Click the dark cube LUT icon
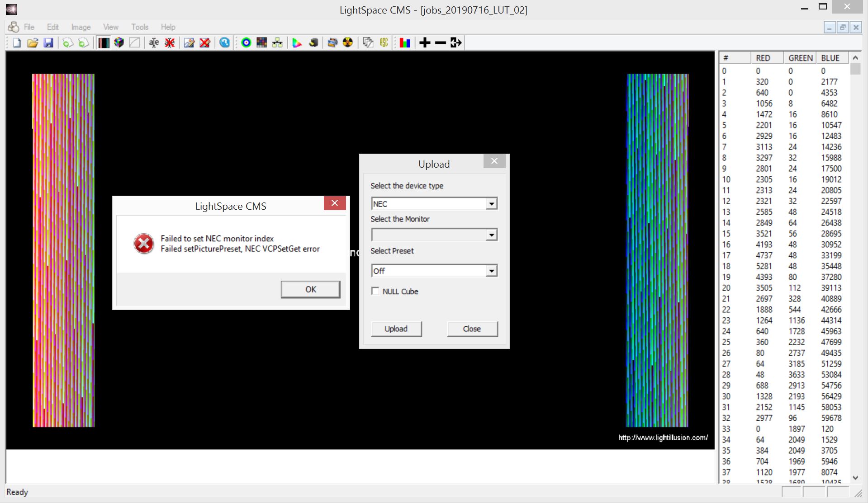The width and height of the screenshot is (868, 503). (313, 43)
